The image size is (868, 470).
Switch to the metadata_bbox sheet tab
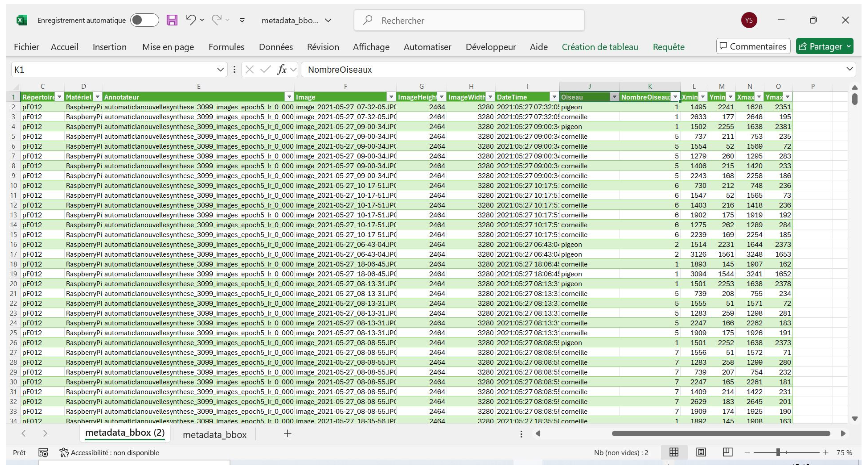coord(214,435)
